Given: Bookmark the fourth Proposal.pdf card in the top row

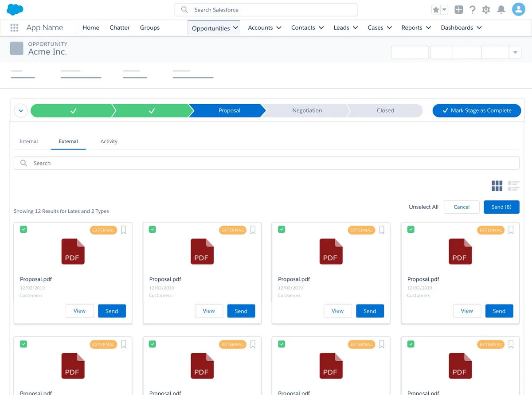Looking at the screenshot, I should 511,230.
